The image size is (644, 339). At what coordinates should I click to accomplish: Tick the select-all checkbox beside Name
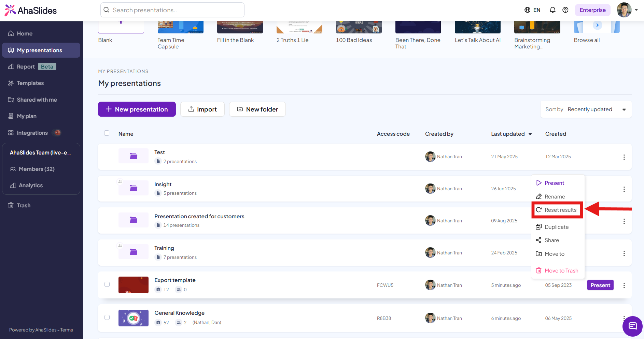tap(107, 133)
